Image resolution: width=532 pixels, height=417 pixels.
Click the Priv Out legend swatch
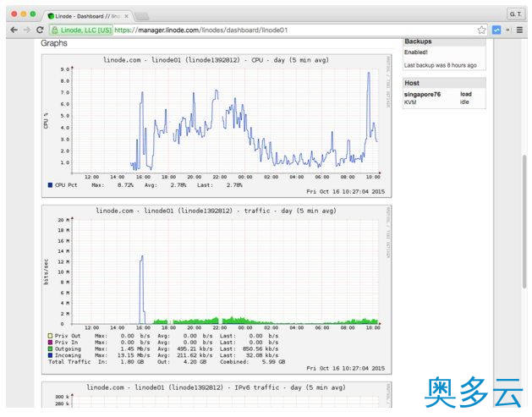click(x=50, y=336)
